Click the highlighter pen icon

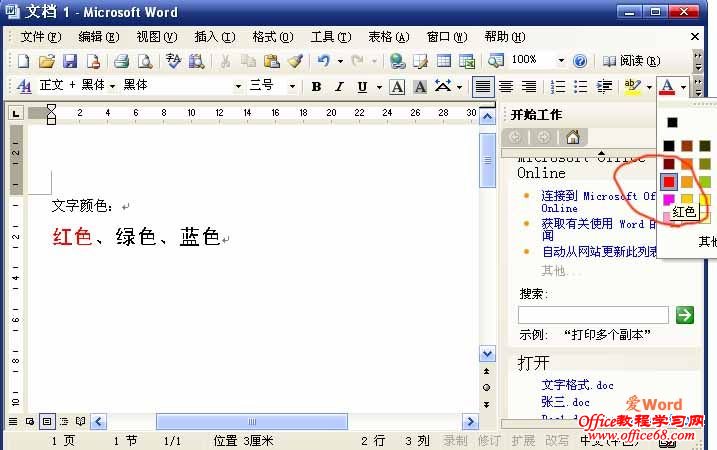(x=633, y=86)
